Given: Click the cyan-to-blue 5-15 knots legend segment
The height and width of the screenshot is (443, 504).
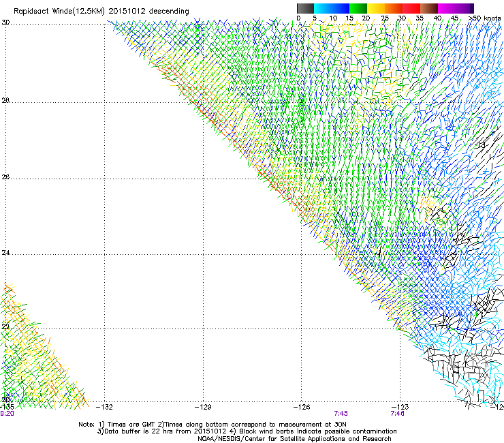Looking at the screenshot, I should coord(332,8).
